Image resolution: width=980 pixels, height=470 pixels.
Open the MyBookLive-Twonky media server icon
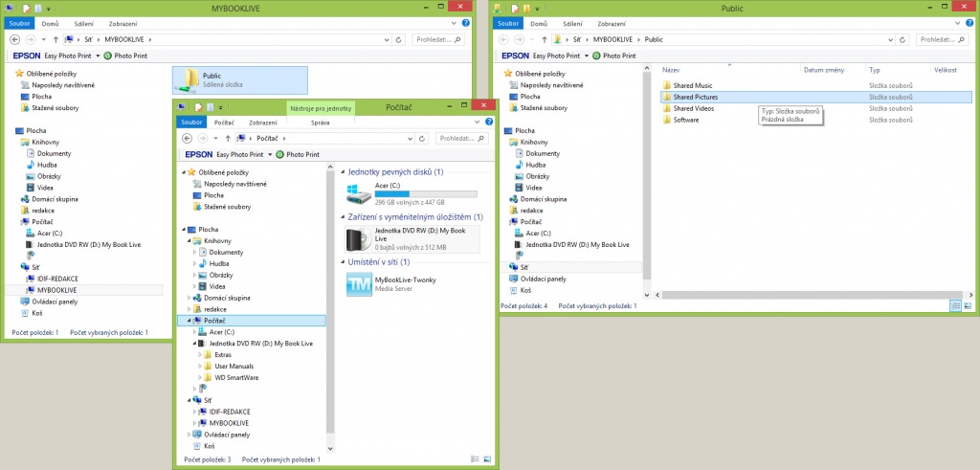(359, 283)
